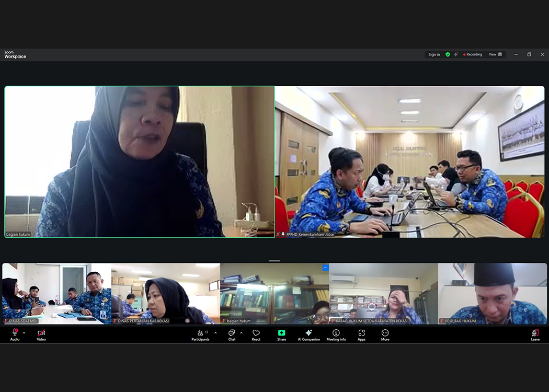Open the More options menu
The height and width of the screenshot is (392, 549).
pos(384,335)
